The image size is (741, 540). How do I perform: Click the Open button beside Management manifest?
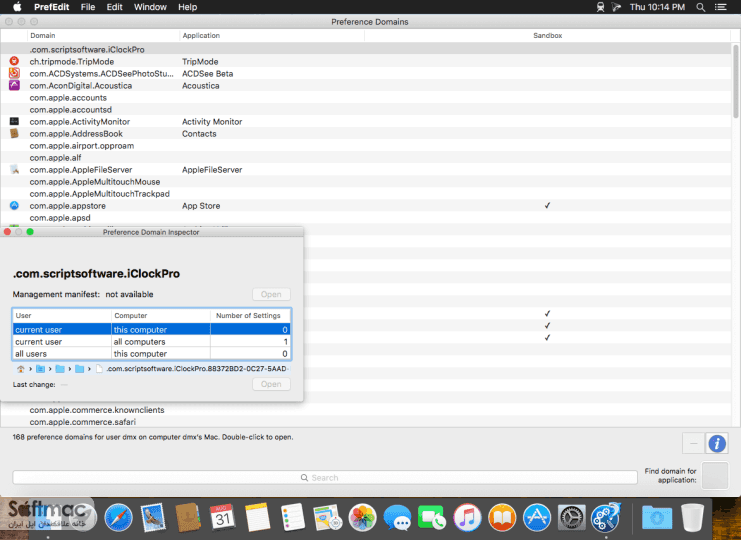coord(271,294)
